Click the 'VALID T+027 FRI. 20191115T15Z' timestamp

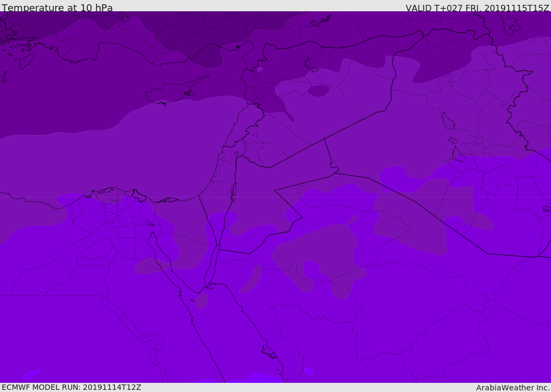[477, 8]
